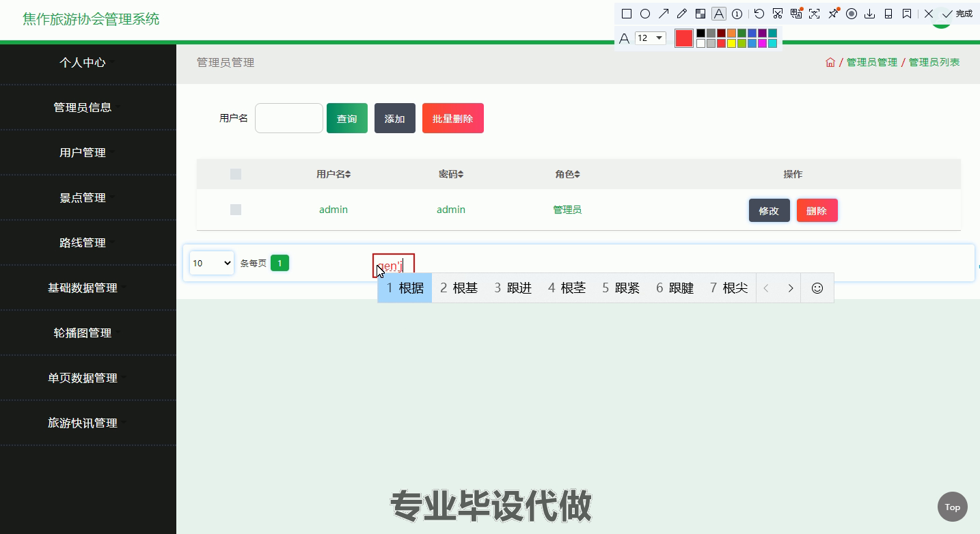Go to pagination page 1
Screen dimensions: 980x534
pos(280,263)
